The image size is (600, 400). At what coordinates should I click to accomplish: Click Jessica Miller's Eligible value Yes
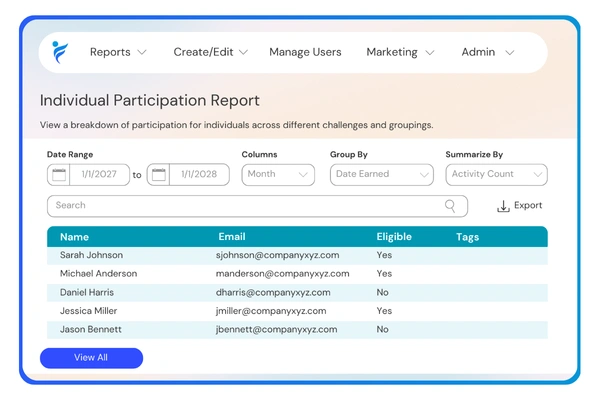click(x=384, y=311)
